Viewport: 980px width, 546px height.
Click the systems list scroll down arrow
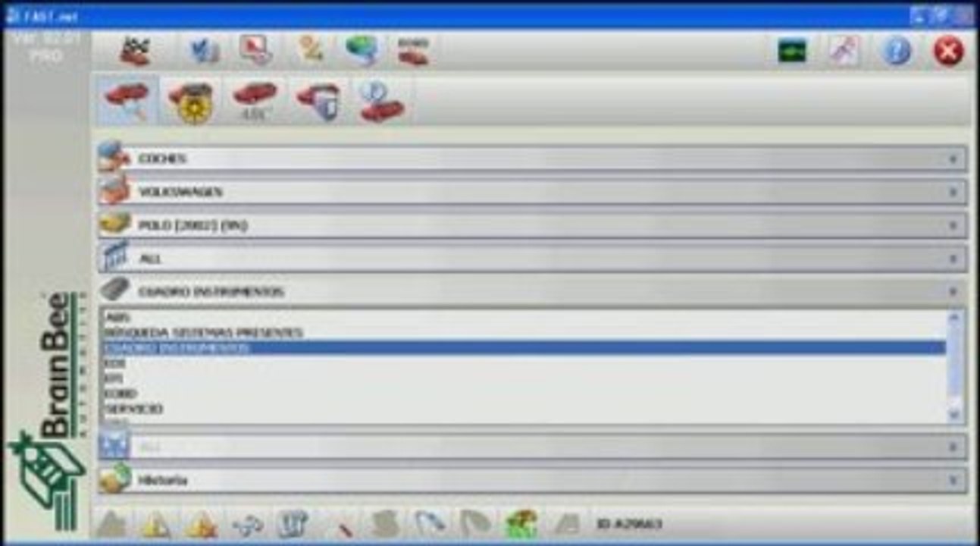point(955,415)
